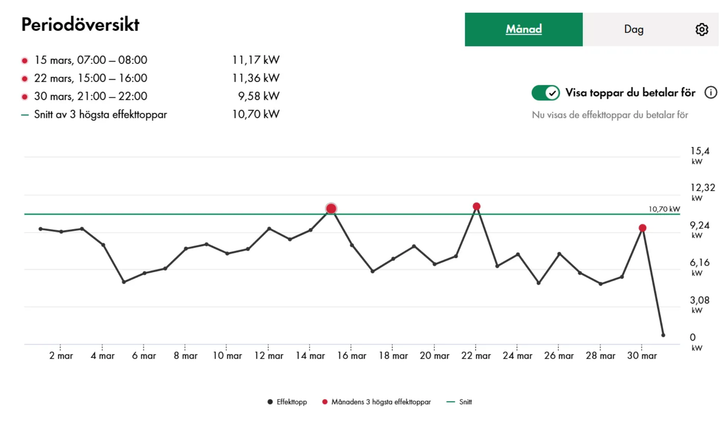
Task: Toggle the Snitt legend item
Action: (x=460, y=402)
